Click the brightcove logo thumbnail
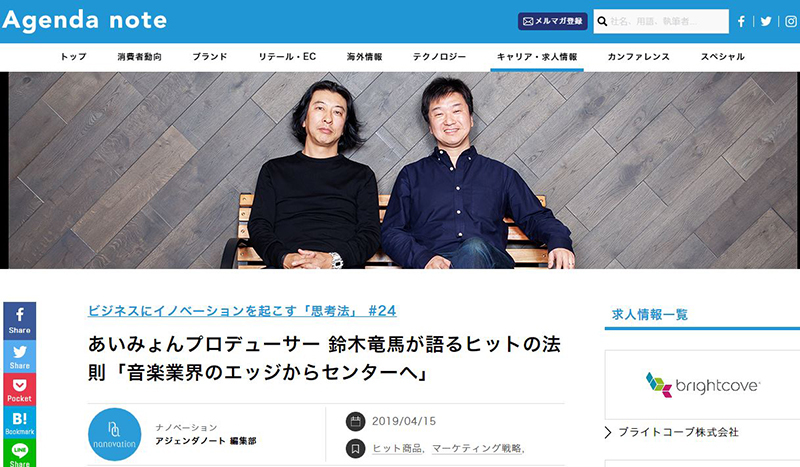 point(703,385)
